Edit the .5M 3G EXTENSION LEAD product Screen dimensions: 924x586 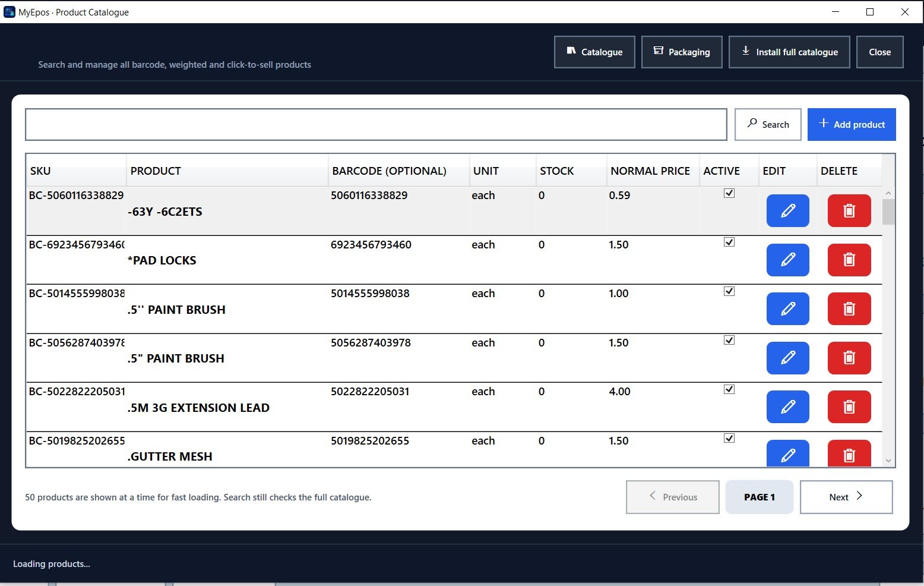787,407
